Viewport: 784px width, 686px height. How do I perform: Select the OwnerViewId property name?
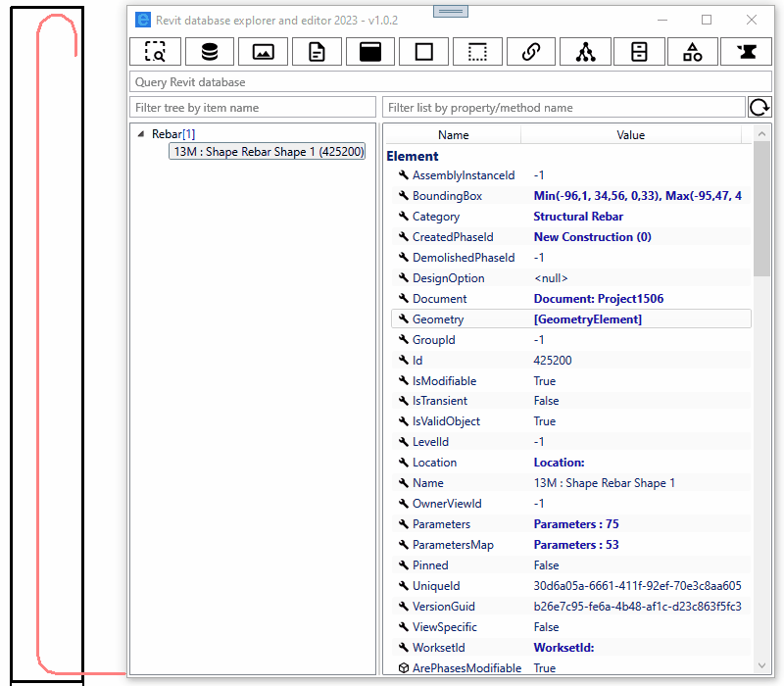click(447, 504)
